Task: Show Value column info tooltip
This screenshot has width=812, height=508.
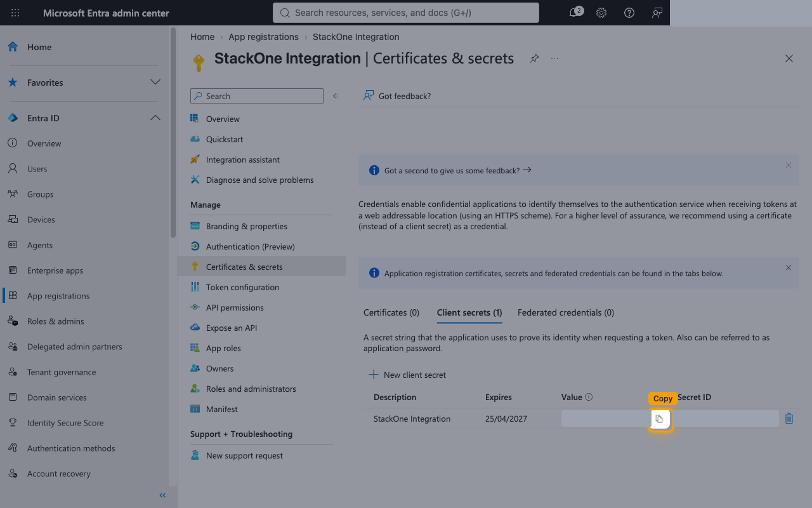Action: click(589, 397)
